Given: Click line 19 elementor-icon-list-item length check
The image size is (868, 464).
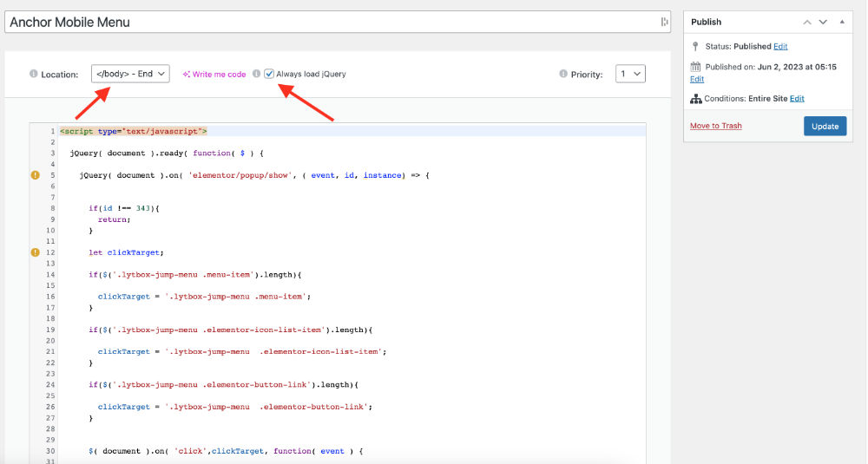Looking at the screenshot, I should [231, 330].
